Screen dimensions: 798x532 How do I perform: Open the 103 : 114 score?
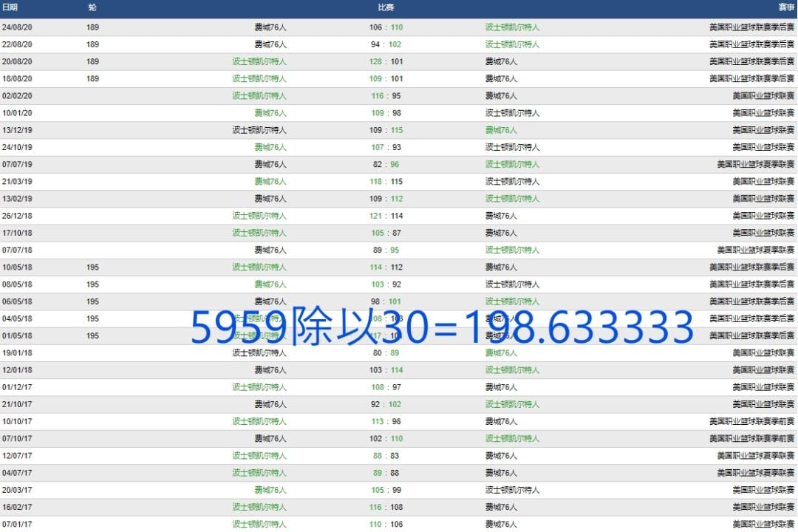point(386,370)
